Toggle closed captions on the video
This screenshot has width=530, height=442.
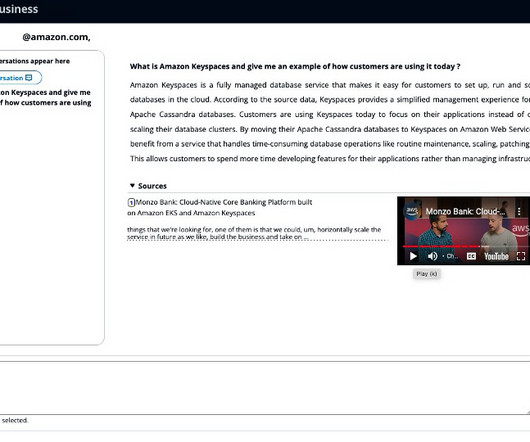pyautogui.click(x=471, y=256)
